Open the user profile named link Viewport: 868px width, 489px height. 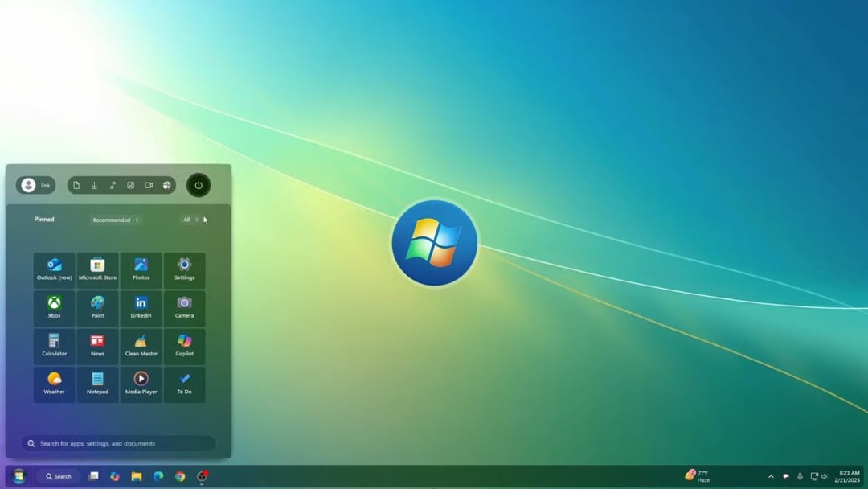coord(35,185)
